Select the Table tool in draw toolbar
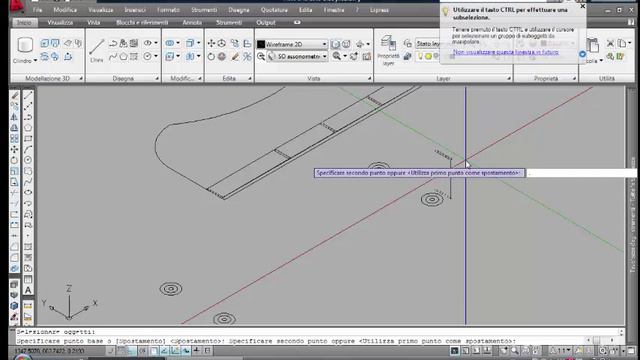The height and width of the screenshot is (360, 640). (28, 279)
